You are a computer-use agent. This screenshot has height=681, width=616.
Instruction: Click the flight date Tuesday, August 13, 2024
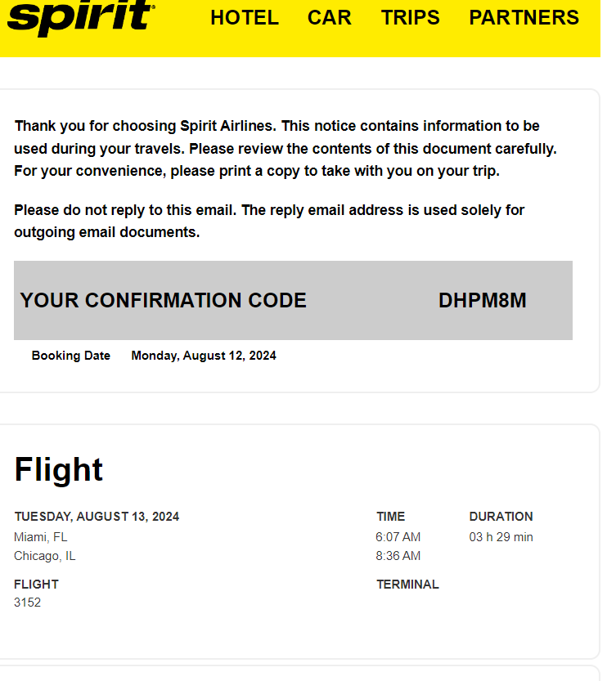point(97,517)
